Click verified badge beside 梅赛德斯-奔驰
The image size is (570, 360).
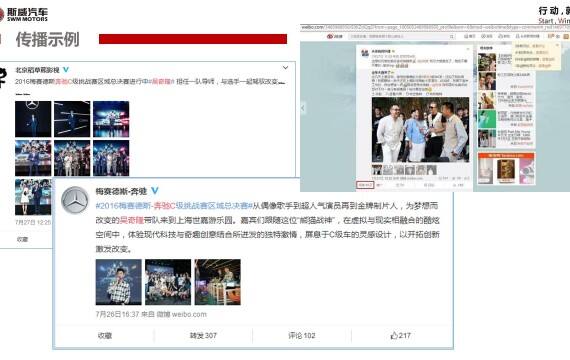pyautogui.click(x=154, y=191)
